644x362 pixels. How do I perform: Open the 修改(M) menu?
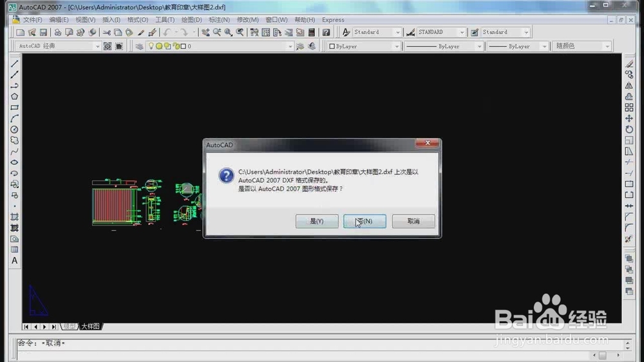coord(248,20)
